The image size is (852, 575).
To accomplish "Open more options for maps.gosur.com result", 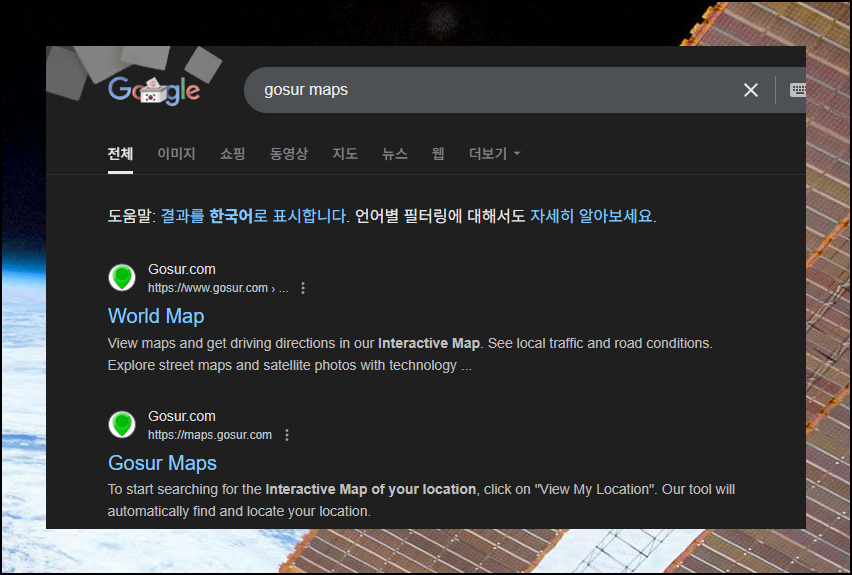I will [x=287, y=435].
